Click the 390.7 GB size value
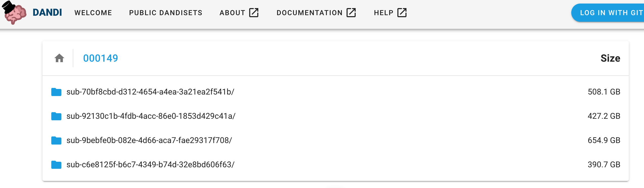Viewport: 644px width, 188px height. (604, 164)
